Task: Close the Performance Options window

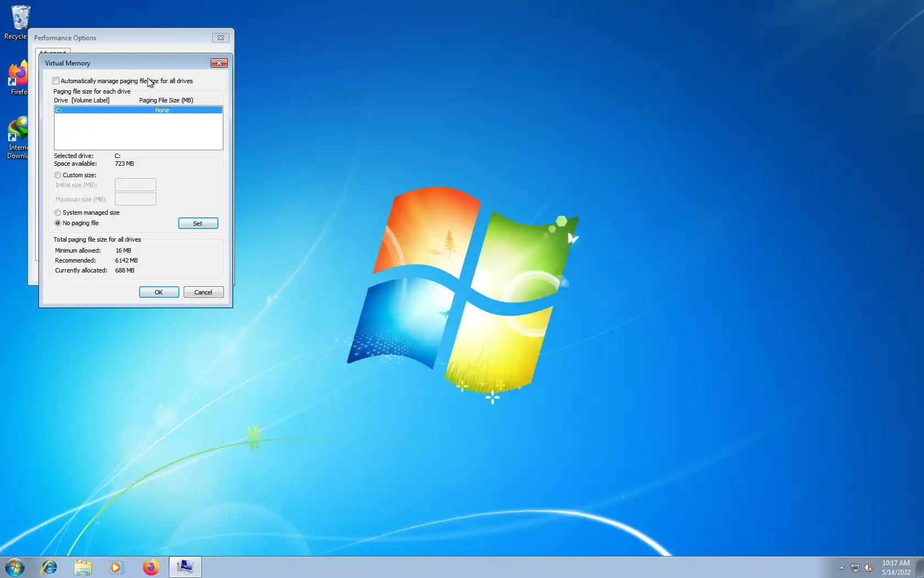Action: click(221, 38)
